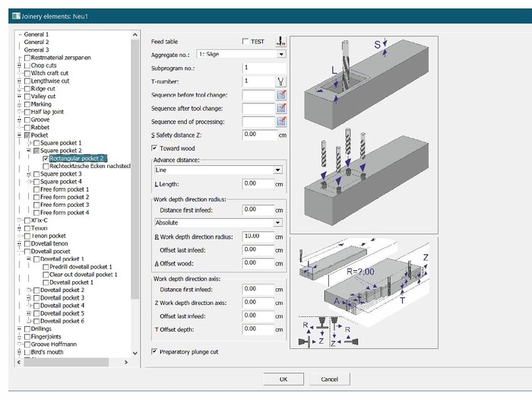Click the Safety distance Z field

pyautogui.click(x=260, y=135)
